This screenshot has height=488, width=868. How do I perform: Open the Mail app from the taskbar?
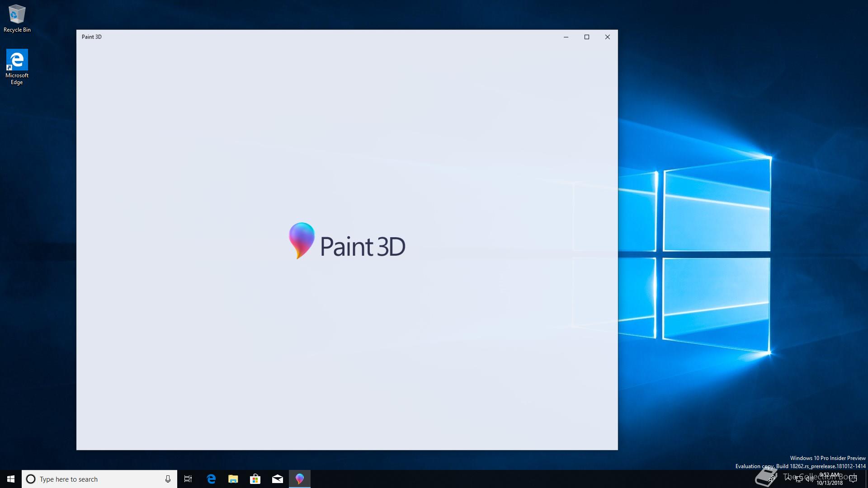278,479
